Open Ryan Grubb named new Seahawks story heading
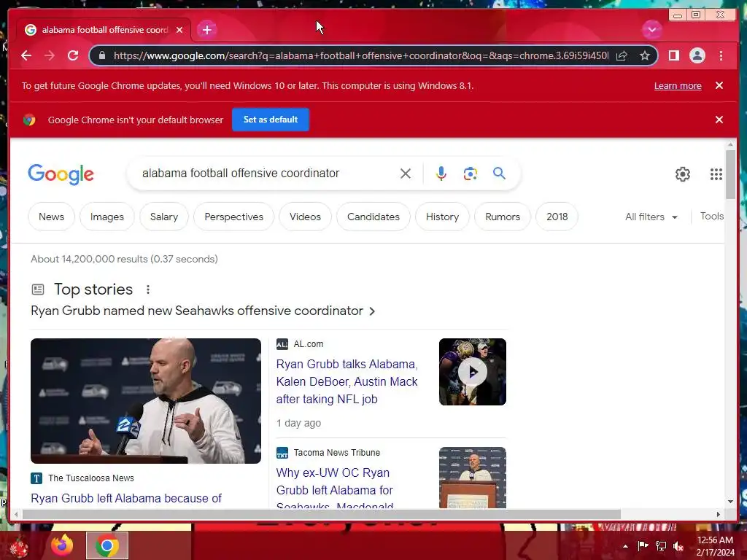 click(203, 311)
